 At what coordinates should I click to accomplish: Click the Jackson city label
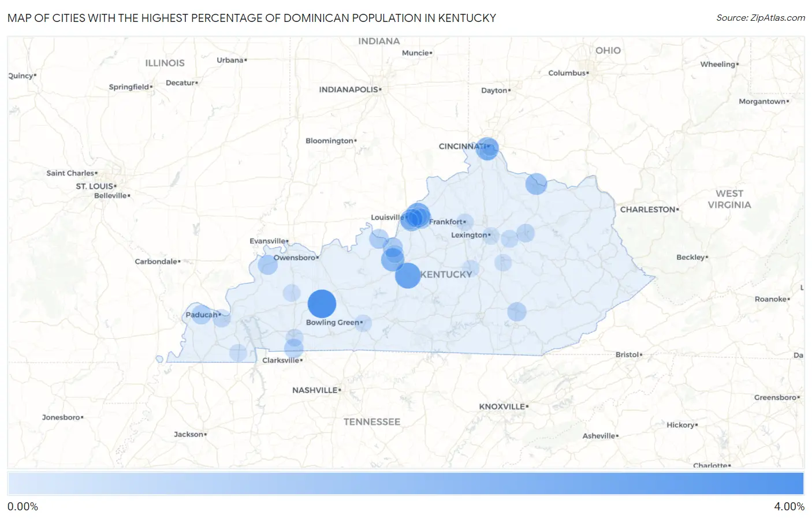(x=190, y=434)
